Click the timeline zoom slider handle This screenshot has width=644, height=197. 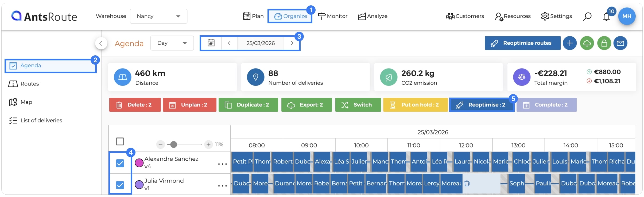pos(174,145)
